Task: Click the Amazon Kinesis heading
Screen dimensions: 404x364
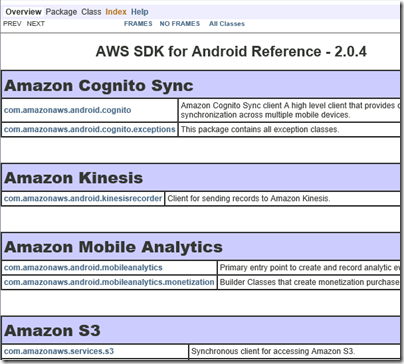Action: pyautogui.click(x=73, y=178)
